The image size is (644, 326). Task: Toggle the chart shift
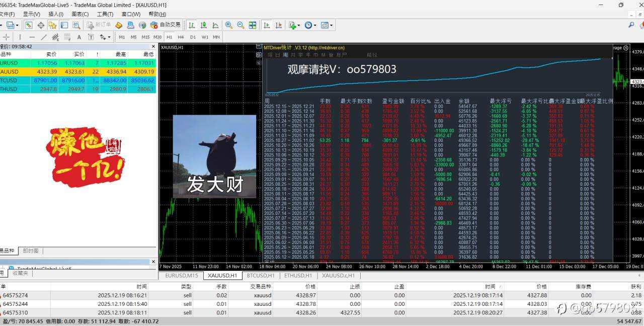(x=279, y=25)
